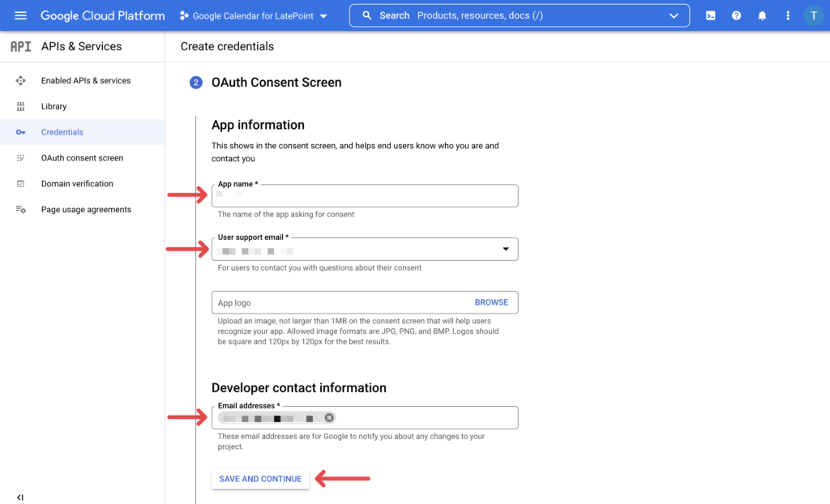The image size is (830, 504).
Task: Expand the search options dropdown arrow
Action: [x=674, y=15]
